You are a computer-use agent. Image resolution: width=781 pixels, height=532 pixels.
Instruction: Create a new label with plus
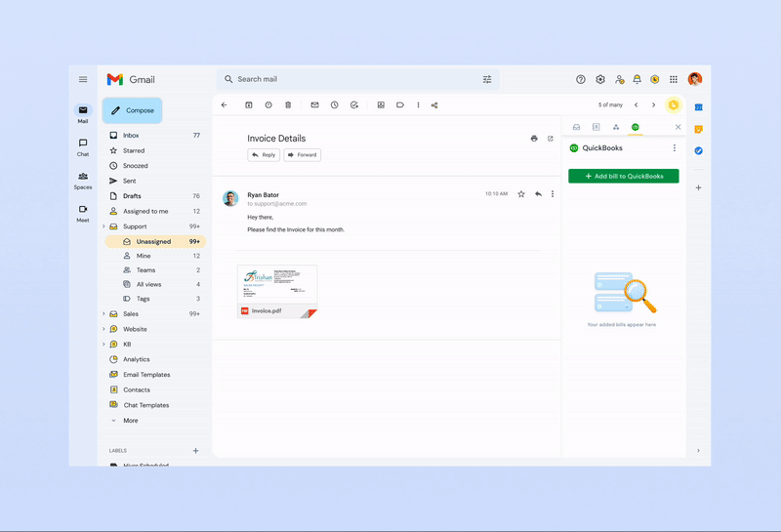(196, 451)
